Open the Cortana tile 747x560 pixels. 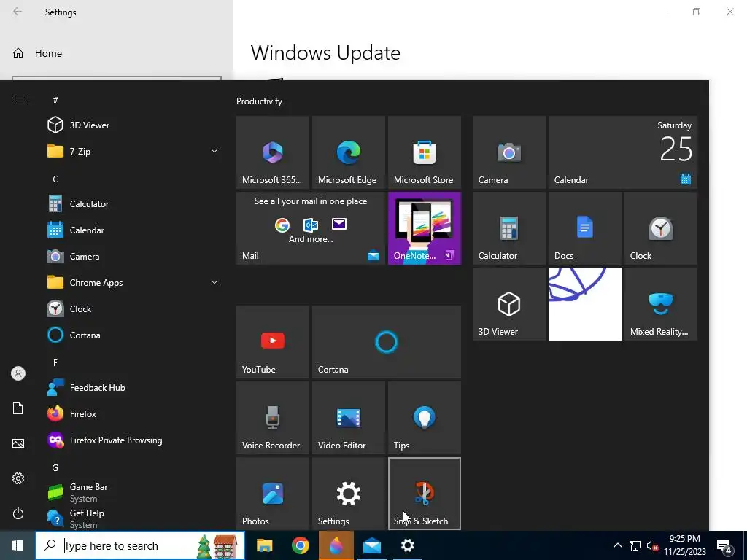(x=387, y=342)
